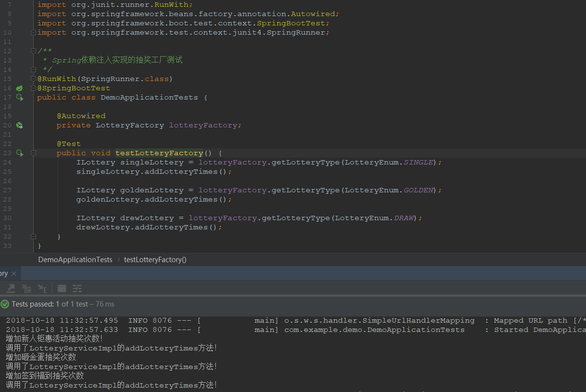Click LotteryEnum.GOLDEN on line 27
Screen dimensions: 586x392
click(x=389, y=190)
